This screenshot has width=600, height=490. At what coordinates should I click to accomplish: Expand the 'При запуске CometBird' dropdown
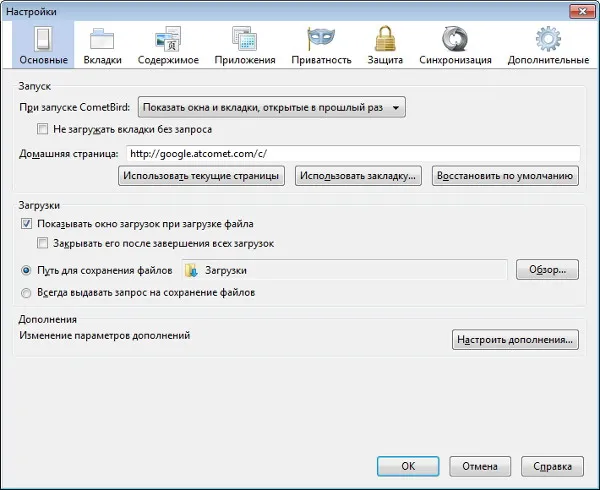(272, 107)
